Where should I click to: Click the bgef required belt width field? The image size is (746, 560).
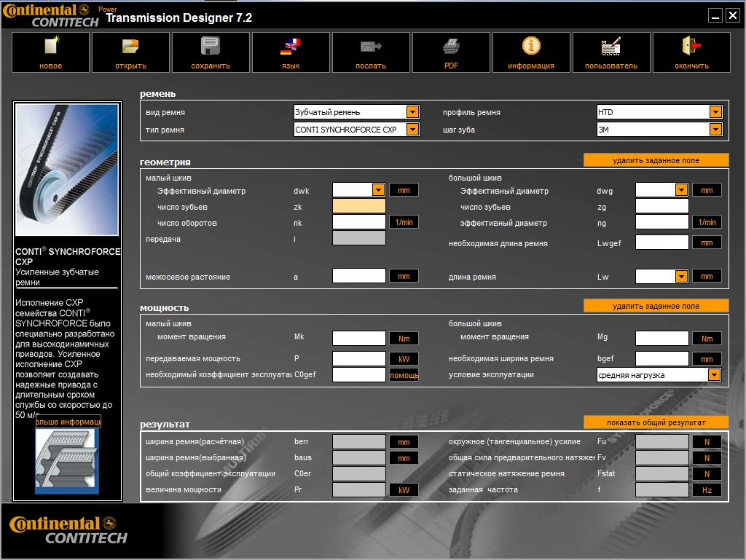click(661, 358)
